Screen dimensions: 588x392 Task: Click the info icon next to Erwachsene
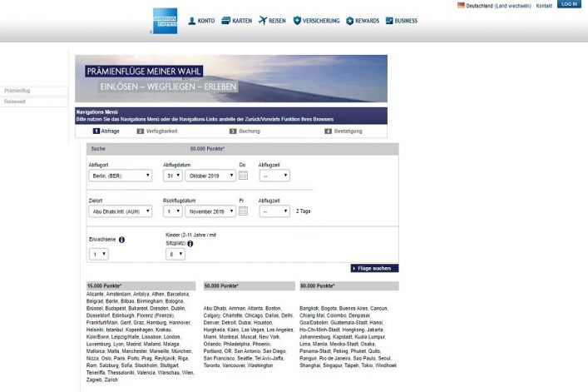121,240
